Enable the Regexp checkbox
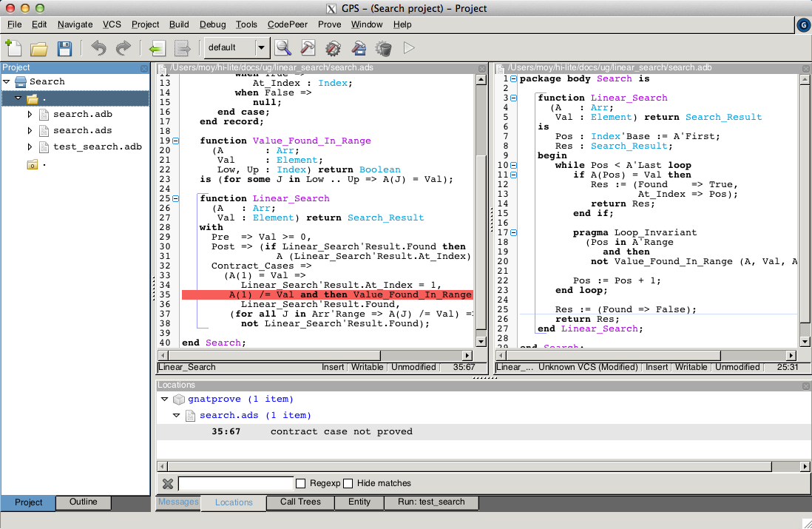Screen dimensions: 812x529 pos(300,483)
